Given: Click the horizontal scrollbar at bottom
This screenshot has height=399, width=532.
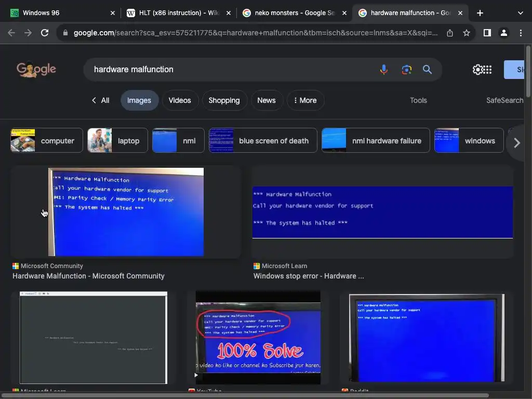Looking at the screenshot, I should [x=246, y=395].
